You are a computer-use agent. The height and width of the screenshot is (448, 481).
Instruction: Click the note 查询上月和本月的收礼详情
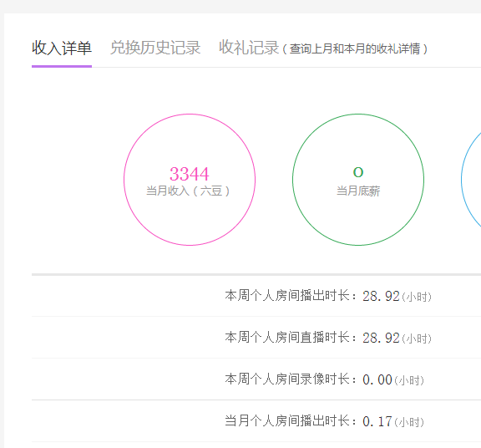[355, 48]
